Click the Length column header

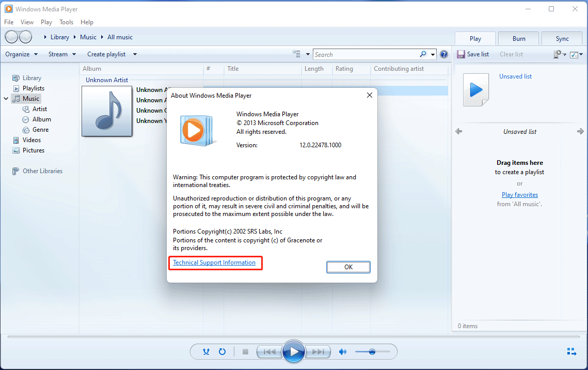pos(317,69)
